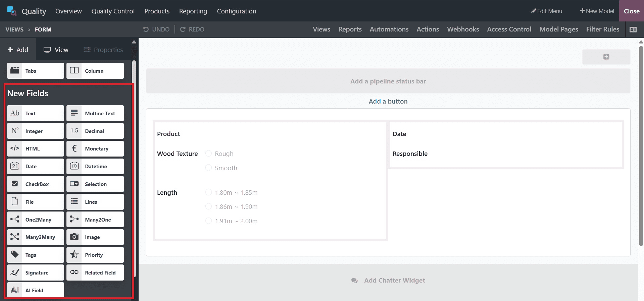Open Model Pages

pos(559,29)
